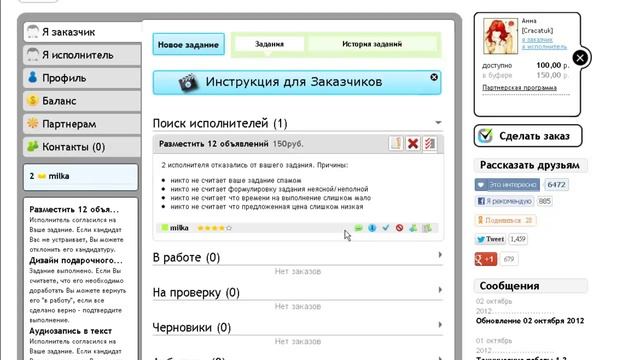
Task: Click red prohibit icon to decline milka
Action: click(399, 228)
